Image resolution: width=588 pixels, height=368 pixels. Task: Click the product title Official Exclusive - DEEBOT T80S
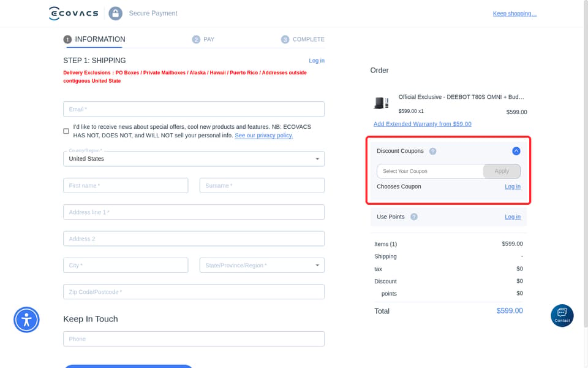tap(461, 97)
